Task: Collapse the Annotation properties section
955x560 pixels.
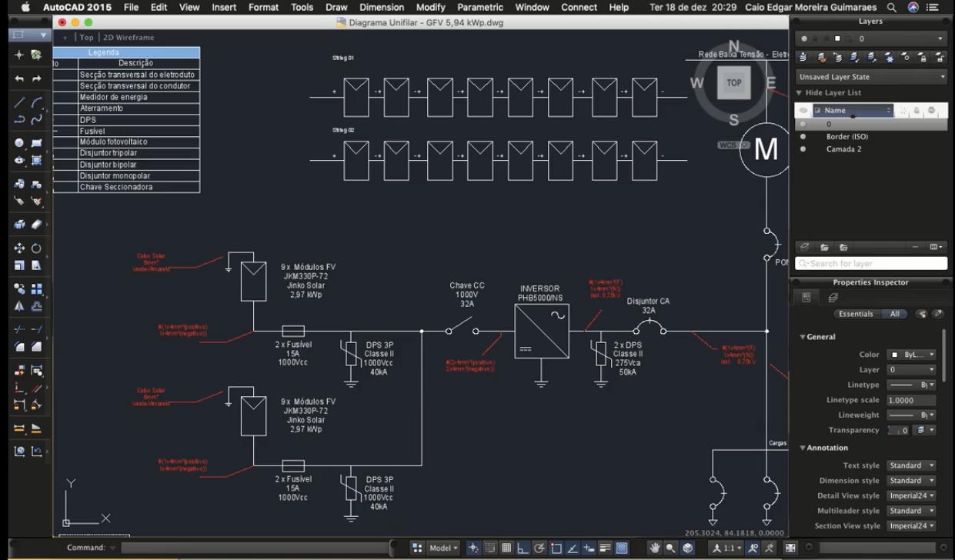Action: click(803, 448)
